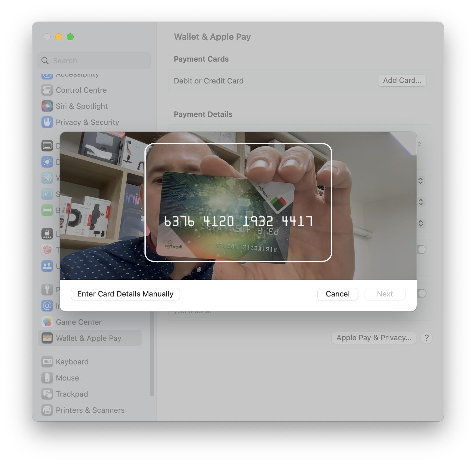Image resolution: width=476 pixels, height=464 pixels.
Task: Open Keyboard settings icon
Action: [47, 362]
